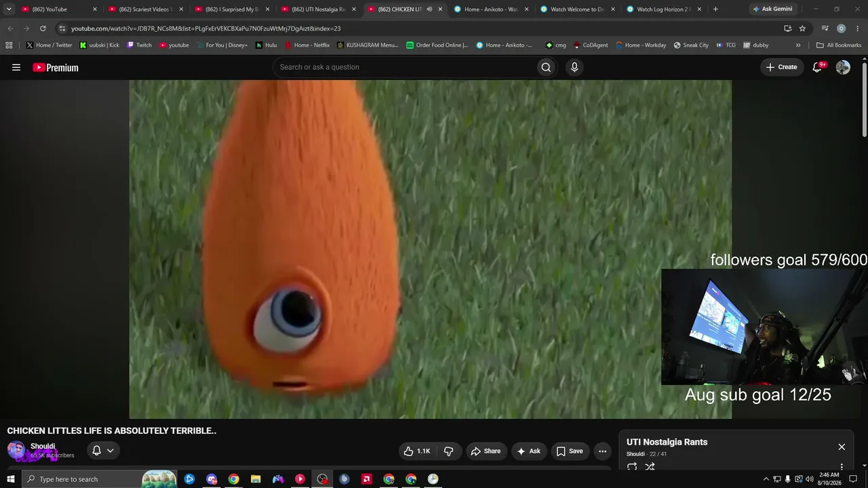Open Chrome three-dot menu
This screenshot has width=868, height=488.
click(858, 28)
